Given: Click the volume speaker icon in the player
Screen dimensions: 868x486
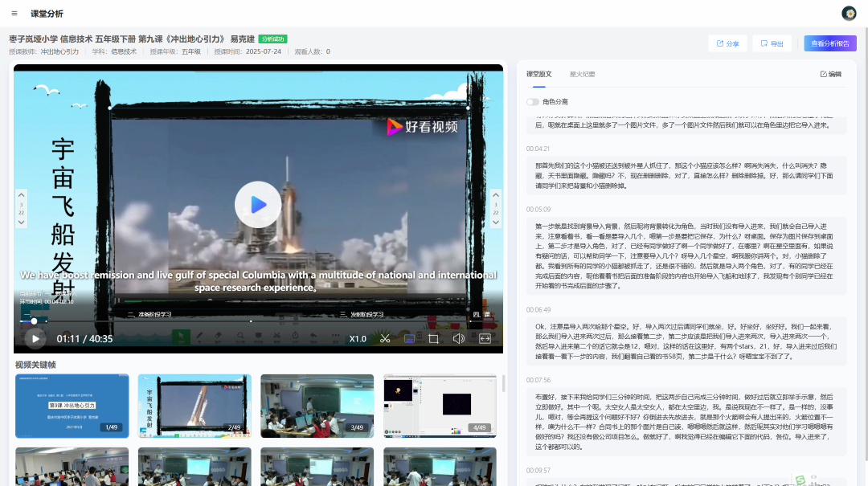Looking at the screenshot, I should point(458,339).
